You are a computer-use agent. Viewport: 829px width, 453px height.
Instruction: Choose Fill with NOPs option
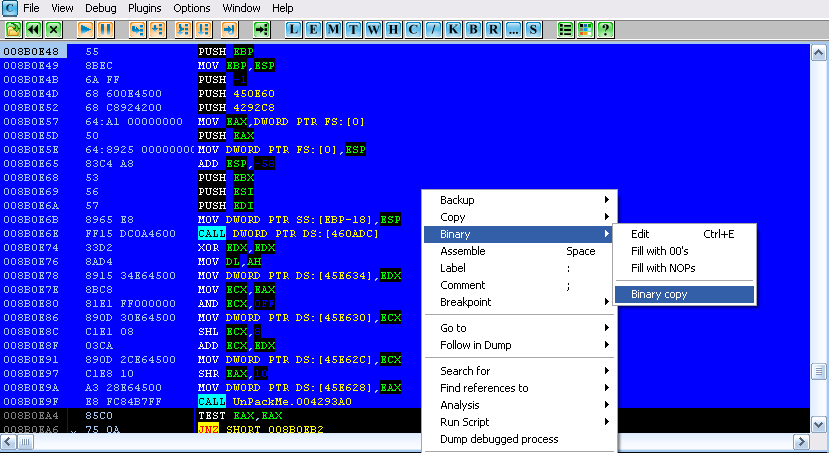point(663,268)
